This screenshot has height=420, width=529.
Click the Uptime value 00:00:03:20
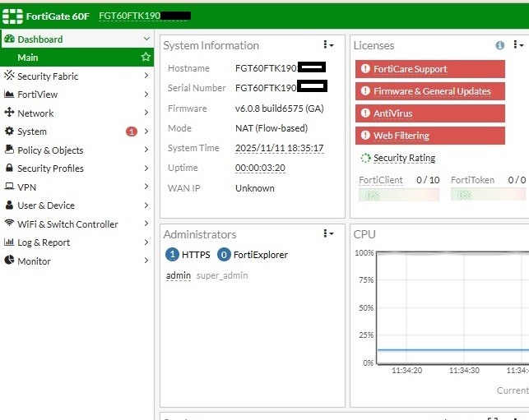[260, 168]
